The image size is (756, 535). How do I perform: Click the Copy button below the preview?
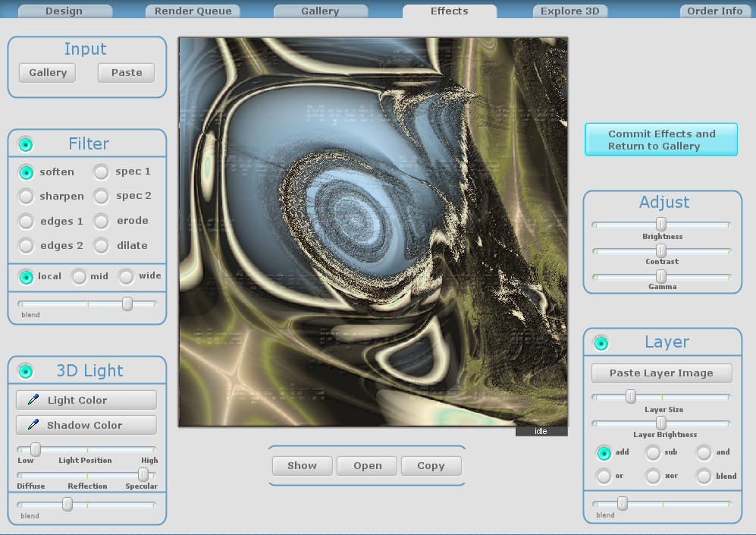[431, 466]
